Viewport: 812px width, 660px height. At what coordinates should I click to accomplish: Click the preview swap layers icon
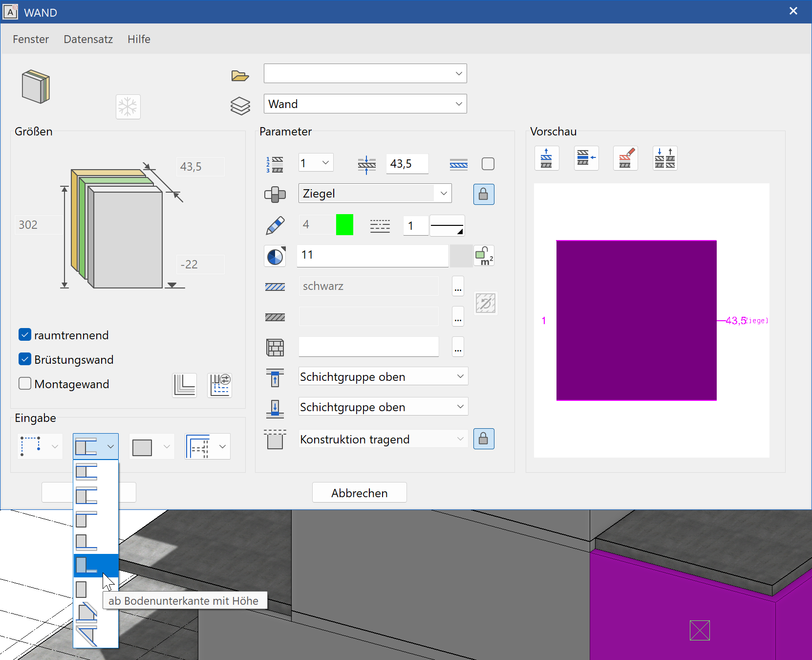pos(665,158)
